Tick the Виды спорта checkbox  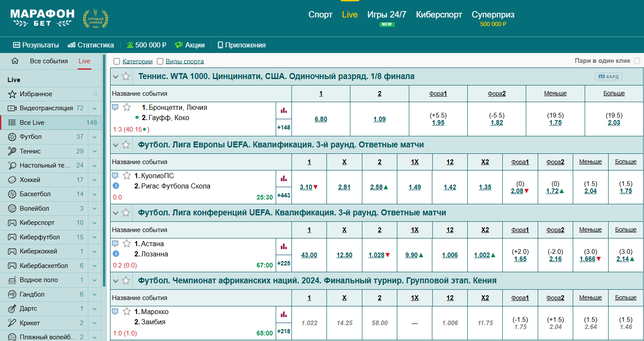pyautogui.click(x=160, y=62)
